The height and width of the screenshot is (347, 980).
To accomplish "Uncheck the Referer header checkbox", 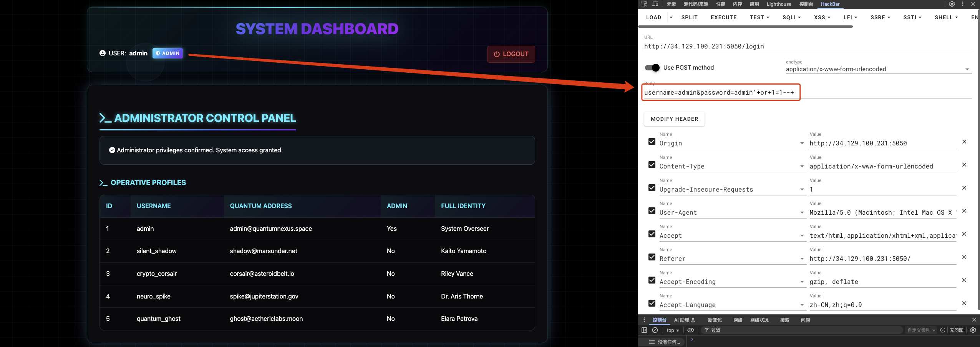I will point(652,257).
